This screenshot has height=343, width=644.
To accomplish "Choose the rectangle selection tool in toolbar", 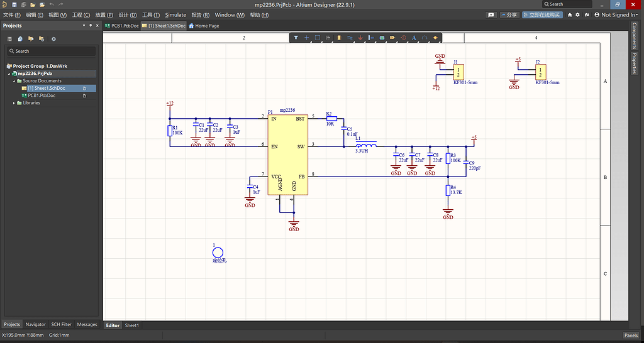I will pyautogui.click(x=318, y=38).
